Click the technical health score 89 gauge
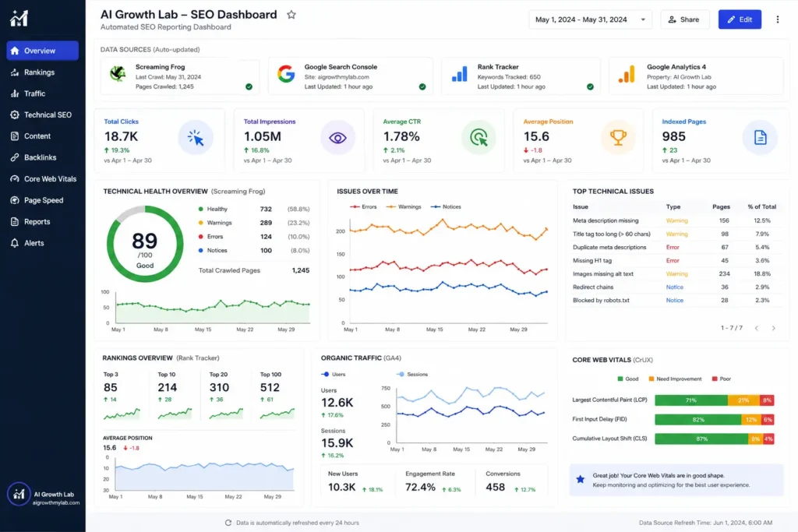The width and height of the screenshot is (798, 532). click(x=145, y=244)
